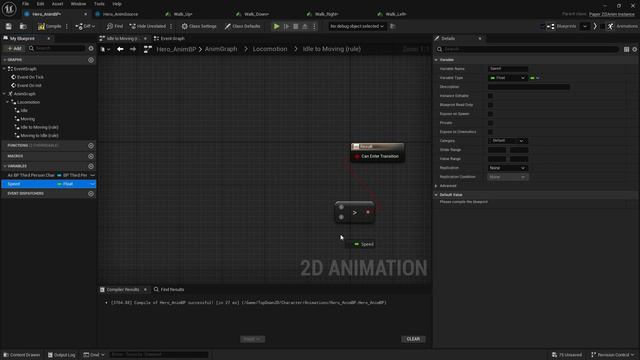Clear the compiler results
Viewport: 640px width, 360px height.
click(413, 339)
